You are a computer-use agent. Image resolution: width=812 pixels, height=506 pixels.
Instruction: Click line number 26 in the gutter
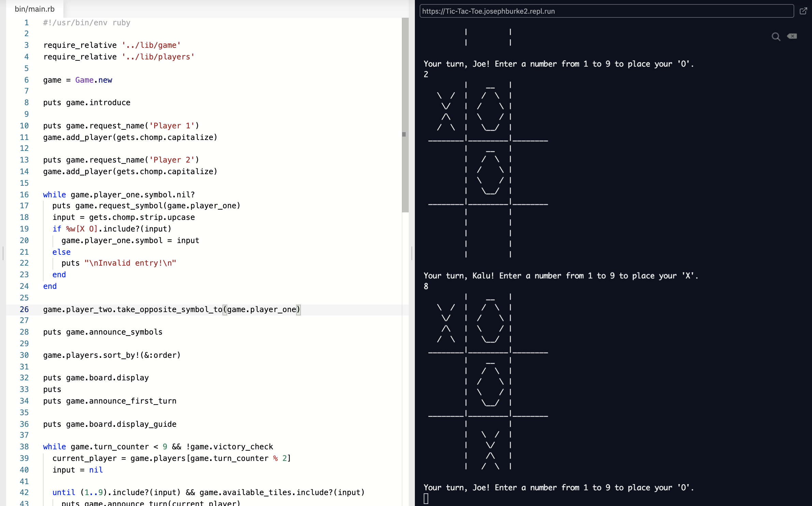click(x=24, y=309)
